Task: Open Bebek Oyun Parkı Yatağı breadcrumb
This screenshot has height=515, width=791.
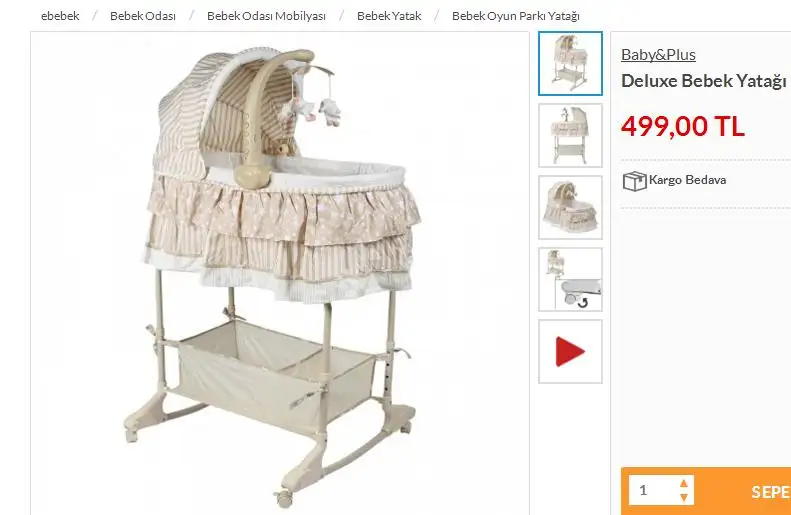Action: [x=516, y=16]
